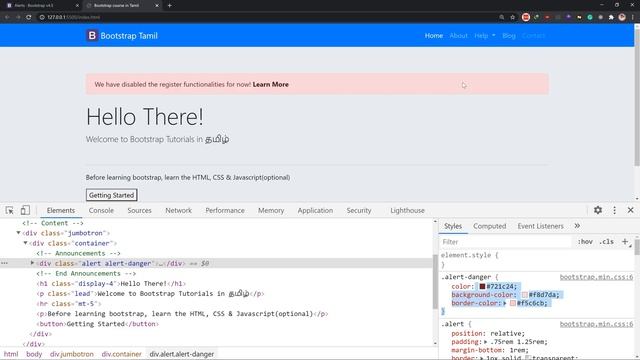Close the Alerts Bootstrap tab
This screenshot has width=640, height=360.
coord(77,6)
